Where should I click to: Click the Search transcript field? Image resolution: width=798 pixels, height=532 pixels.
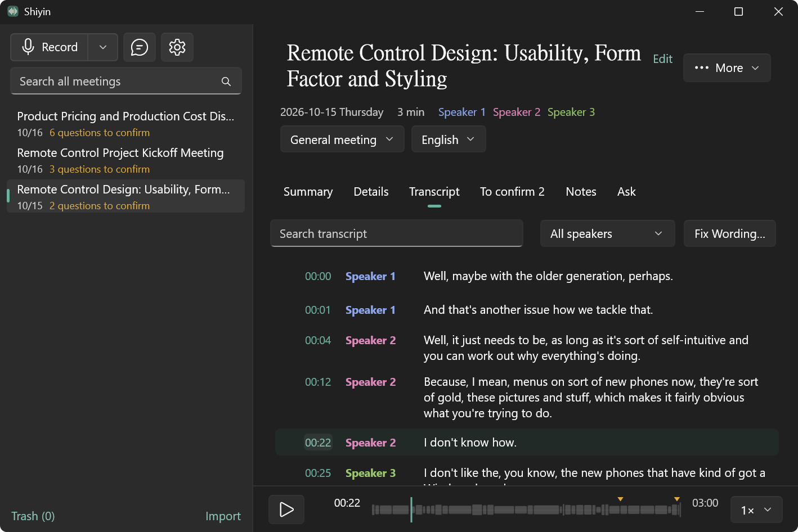pyautogui.click(x=397, y=233)
